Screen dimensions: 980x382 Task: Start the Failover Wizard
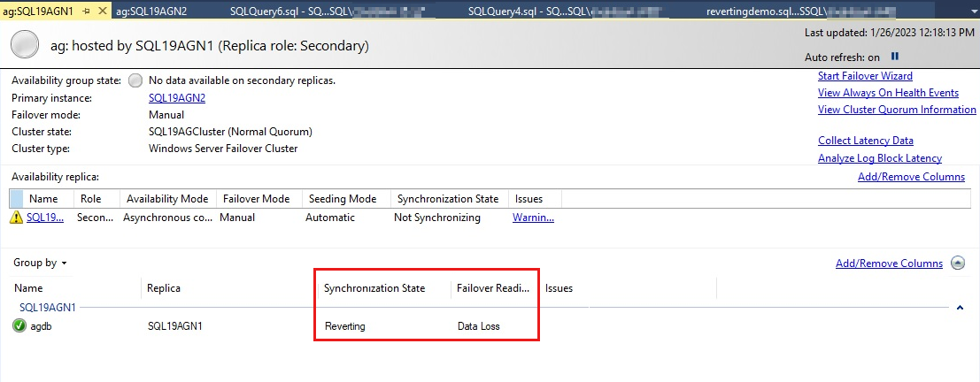click(x=865, y=76)
